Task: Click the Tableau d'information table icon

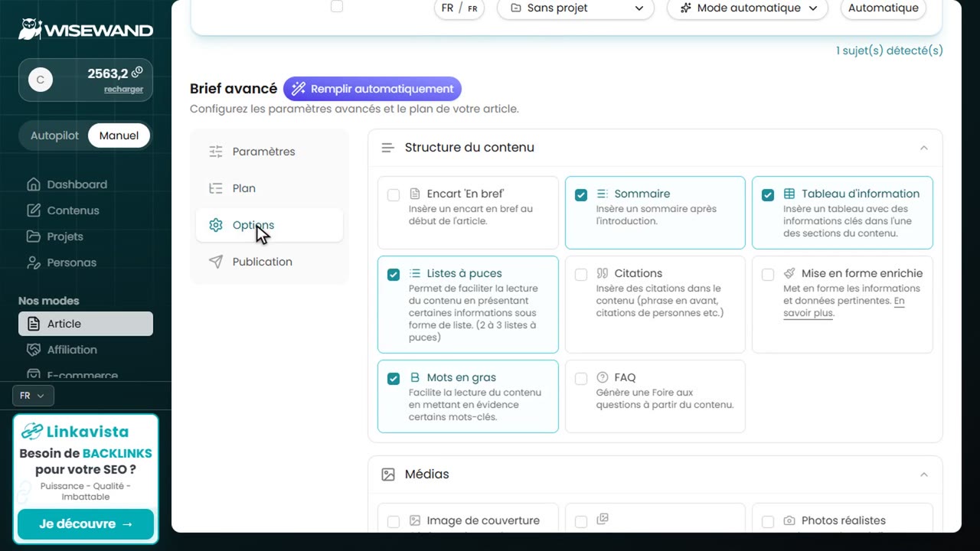Action: (x=789, y=194)
